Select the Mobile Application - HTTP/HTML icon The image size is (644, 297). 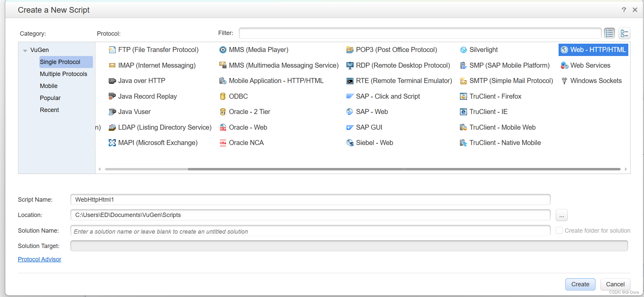[x=223, y=81]
